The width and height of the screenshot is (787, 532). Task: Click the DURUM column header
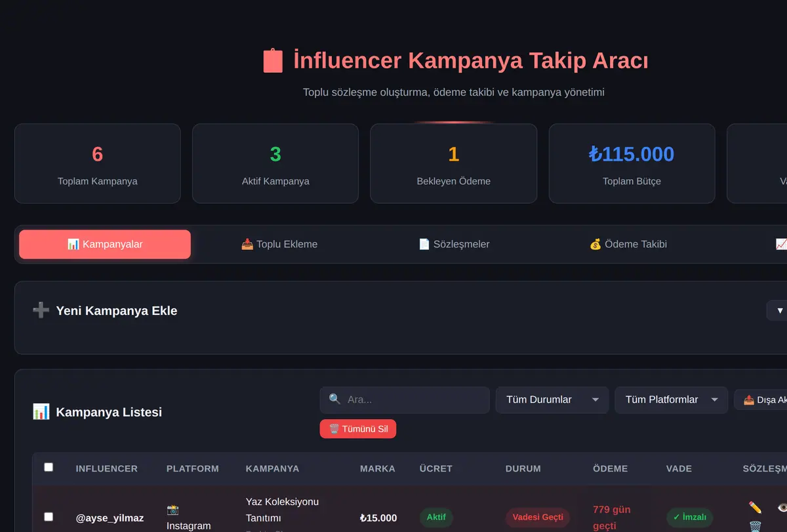tap(523, 468)
